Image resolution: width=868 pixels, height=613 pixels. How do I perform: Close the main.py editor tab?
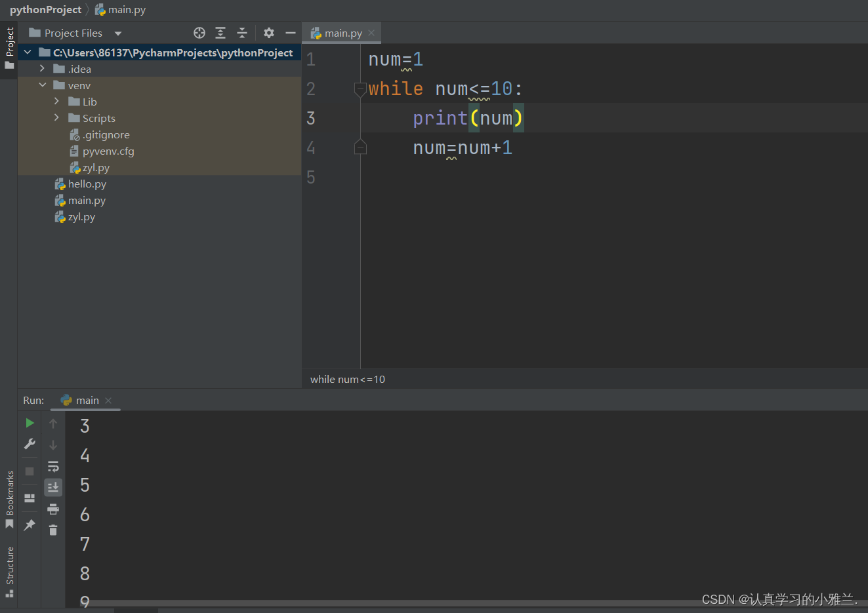tap(371, 33)
